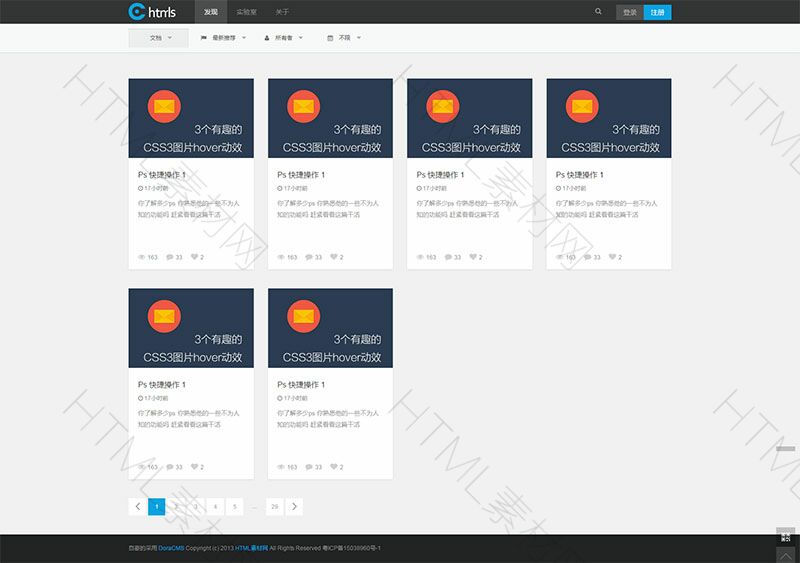Open the 关于 nav tab
The width and height of the screenshot is (800, 563).
(282, 12)
